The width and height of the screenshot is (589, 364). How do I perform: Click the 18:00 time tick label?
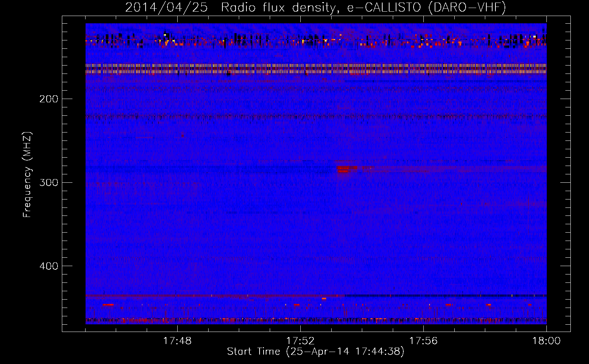click(x=546, y=341)
